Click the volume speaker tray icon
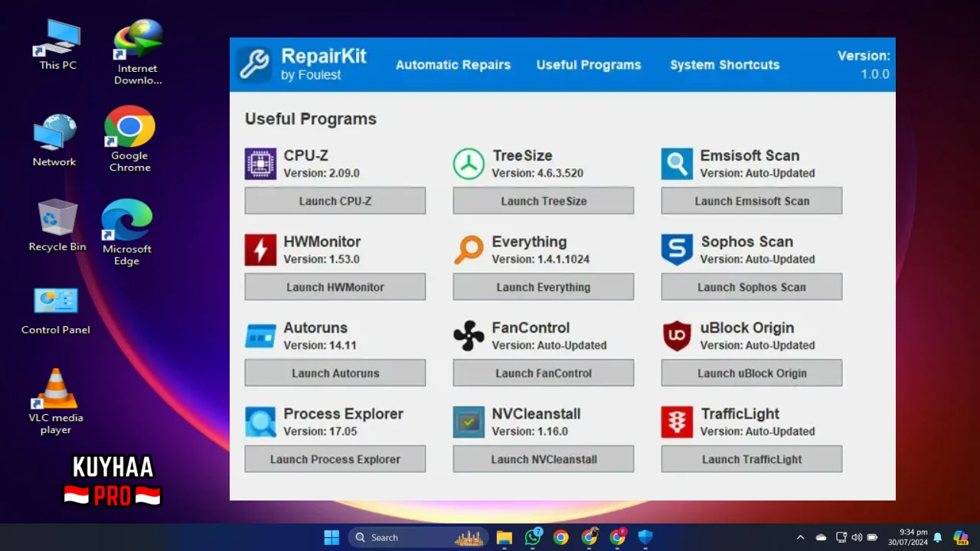Viewport: 980px width, 551px height. [x=857, y=537]
